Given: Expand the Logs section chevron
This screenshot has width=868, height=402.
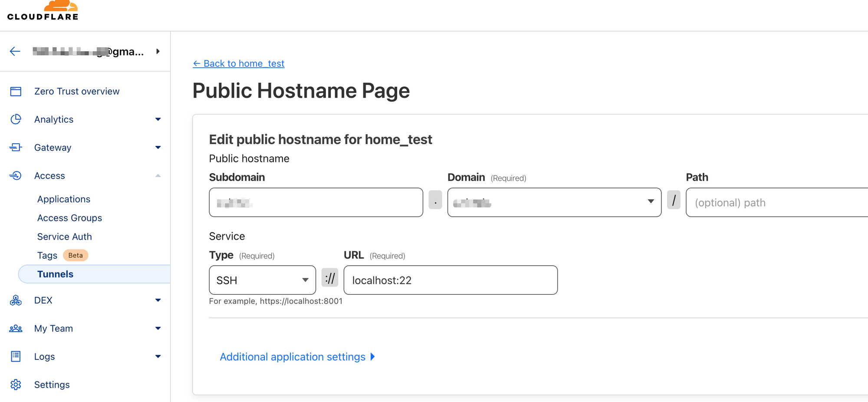Looking at the screenshot, I should coord(158,356).
